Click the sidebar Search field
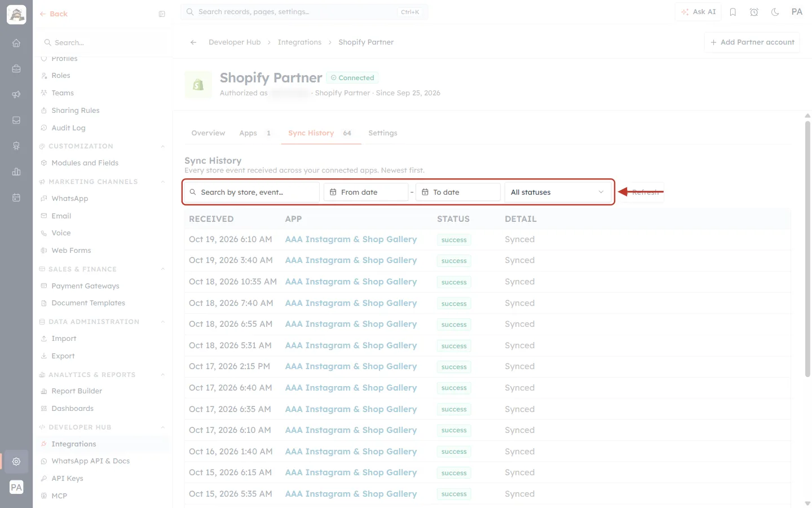This screenshot has height=508, width=812. pyautogui.click(x=103, y=43)
